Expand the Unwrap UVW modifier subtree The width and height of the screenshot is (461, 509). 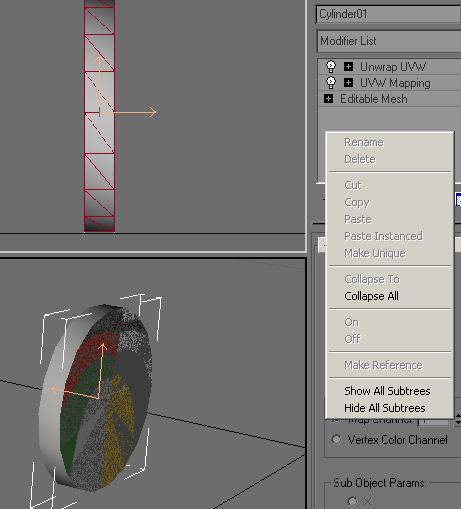tap(348, 66)
